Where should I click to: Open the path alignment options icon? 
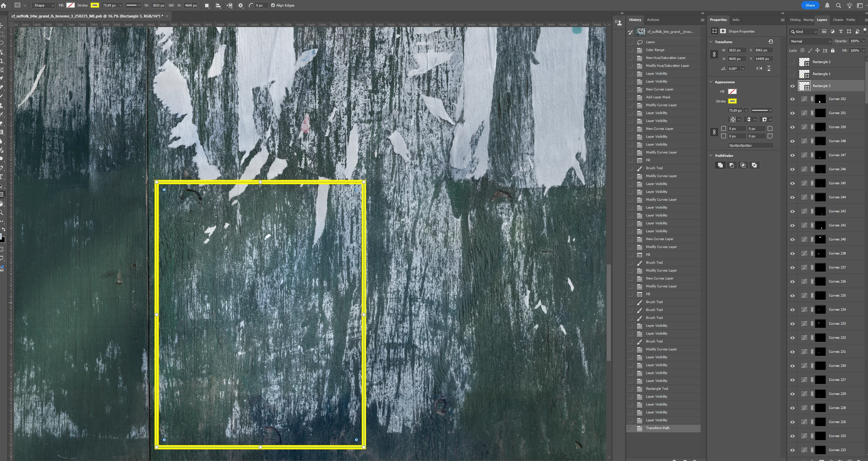coord(218,5)
